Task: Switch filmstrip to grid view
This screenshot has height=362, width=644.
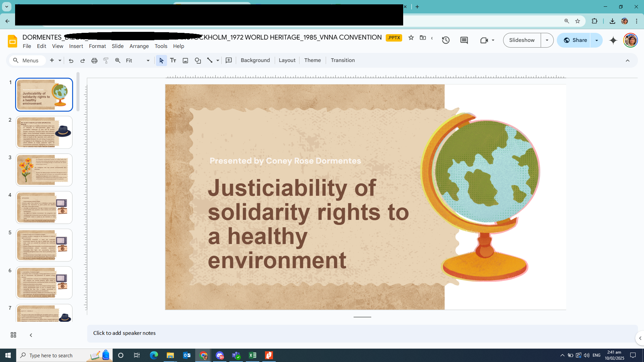Action: coord(13,335)
